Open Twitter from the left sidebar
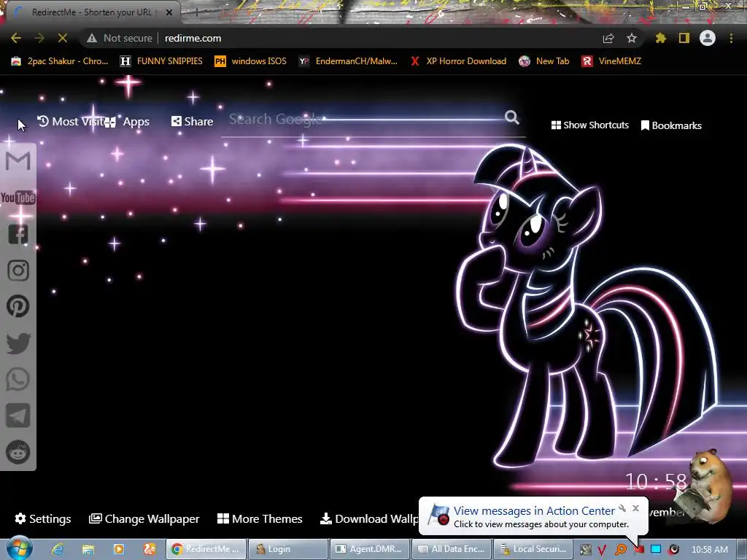Image resolution: width=747 pixels, height=560 pixels. 18,343
